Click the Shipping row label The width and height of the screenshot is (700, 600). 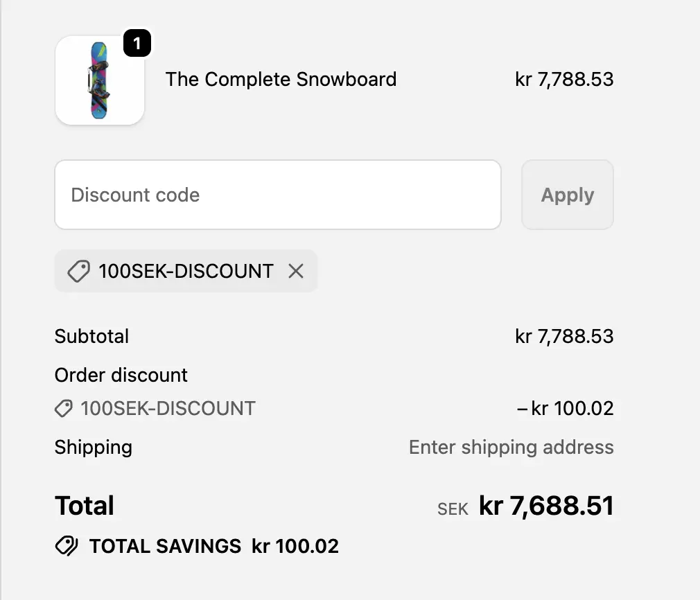[x=93, y=447]
